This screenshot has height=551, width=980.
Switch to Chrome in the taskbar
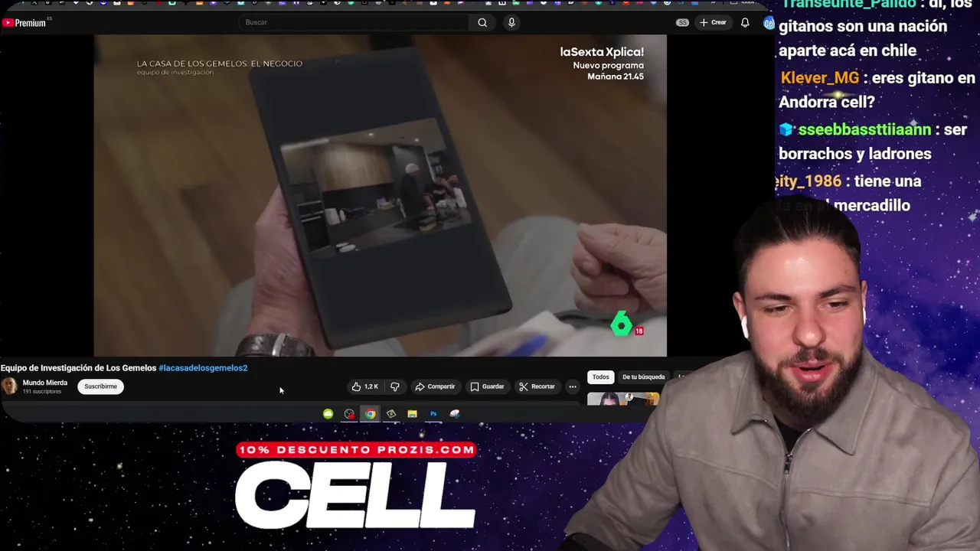[371, 414]
